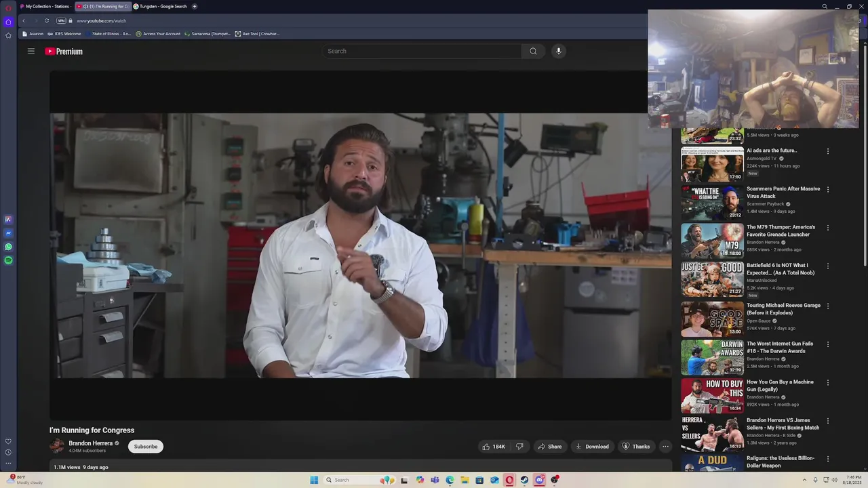Viewport: 868px width, 488px height.
Task: Show hidden system tray icons chevron
Action: pos(804,480)
